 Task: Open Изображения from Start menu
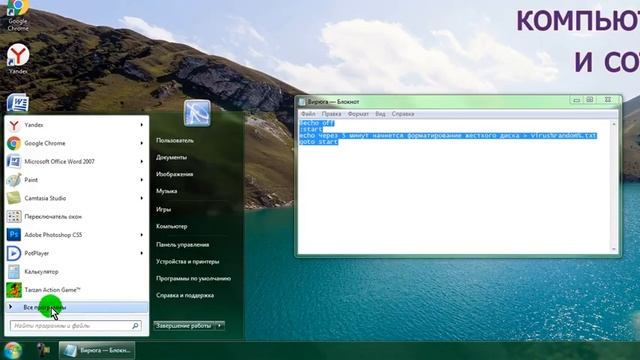tap(174, 174)
